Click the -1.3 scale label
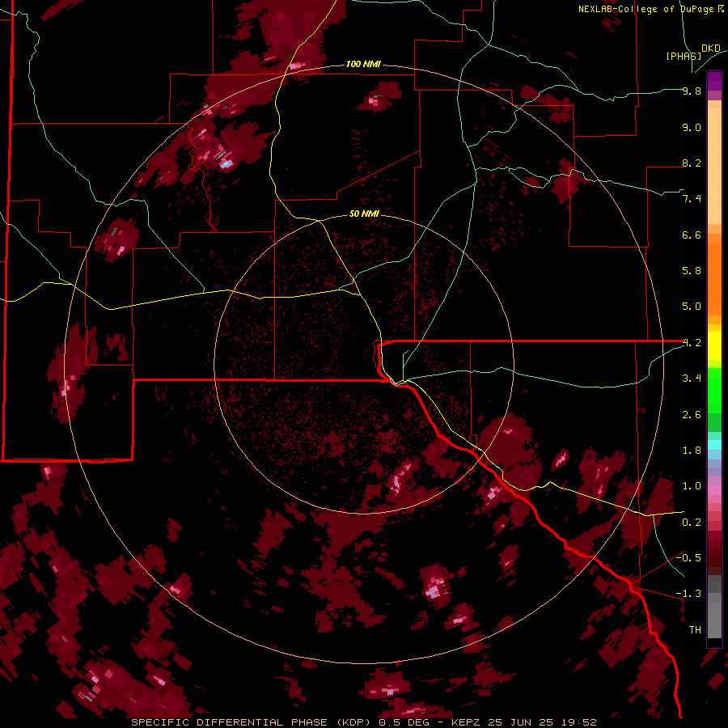Image resolution: width=728 pixels, height=728 pixels. tap(688, 594)
